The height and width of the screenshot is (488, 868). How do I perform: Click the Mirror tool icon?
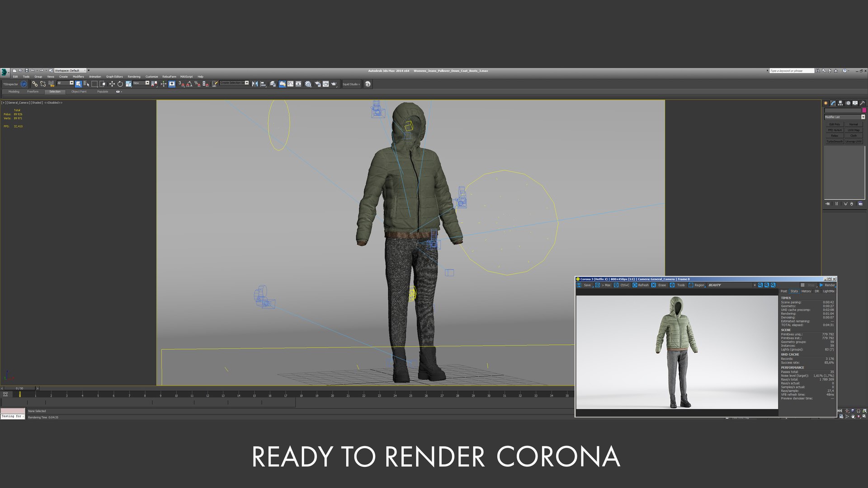point(255,84)
